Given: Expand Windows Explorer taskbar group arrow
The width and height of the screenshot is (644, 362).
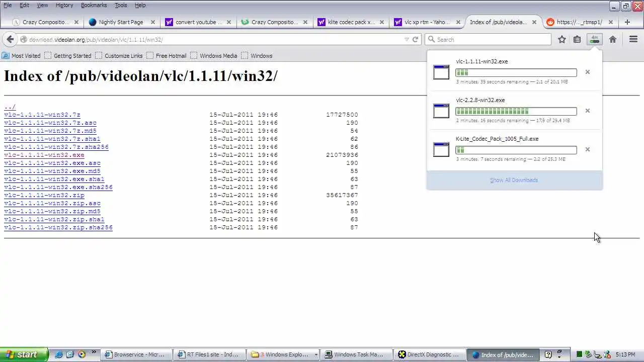Looking at the screenshot, I should coord(315,354).
